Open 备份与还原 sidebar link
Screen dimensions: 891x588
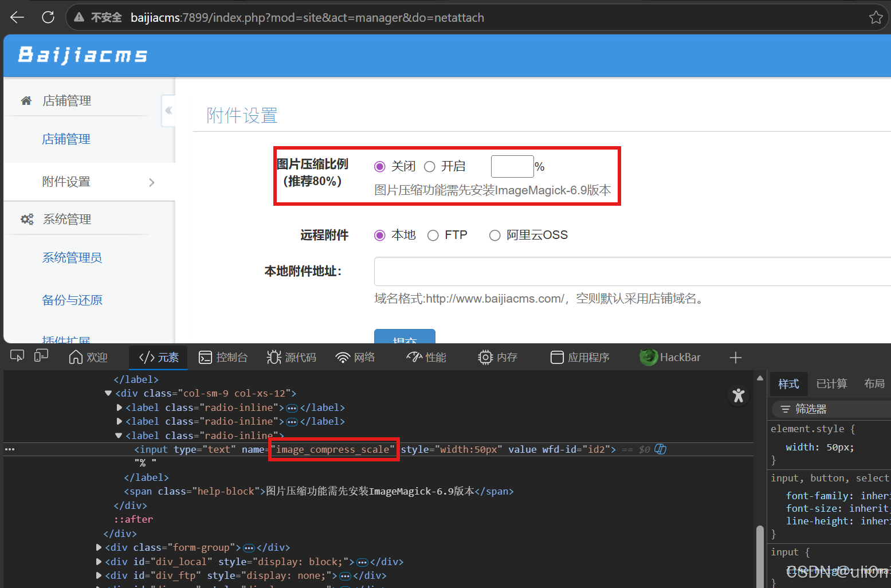coord(72,300)
